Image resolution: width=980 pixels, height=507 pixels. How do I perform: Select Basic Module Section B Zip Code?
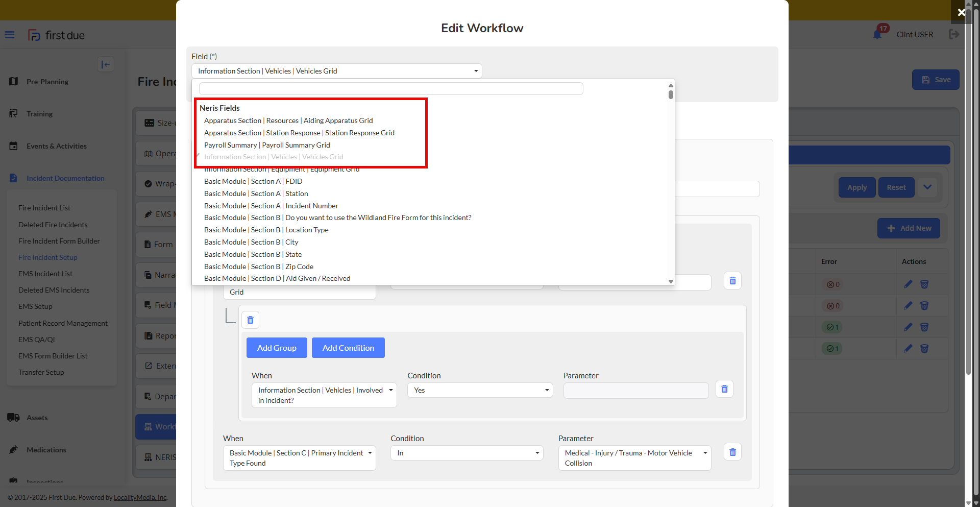(259, 267)
